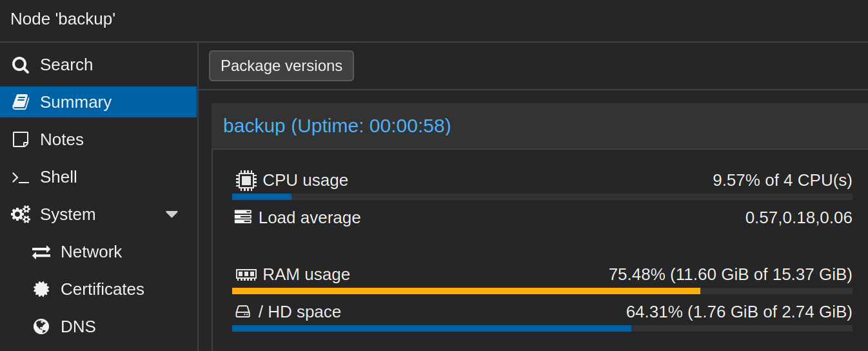Click the orange RAM usage bar
The height and width of the screenshot is (351, 868).
point(466,291)
